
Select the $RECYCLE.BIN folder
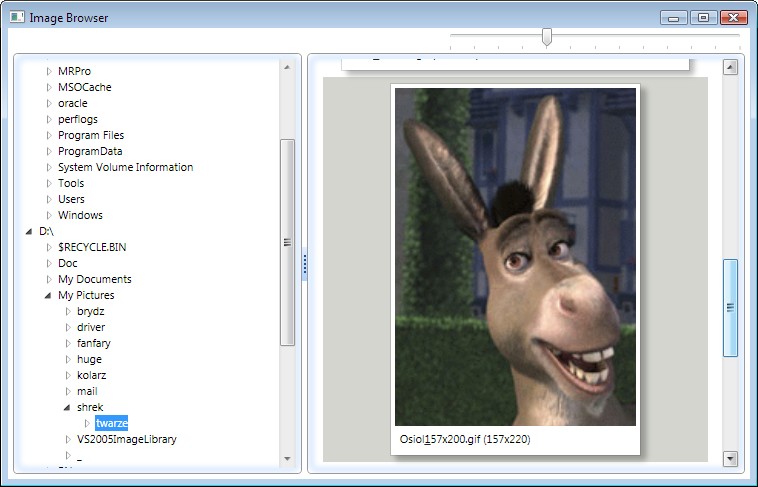(92, 247)
